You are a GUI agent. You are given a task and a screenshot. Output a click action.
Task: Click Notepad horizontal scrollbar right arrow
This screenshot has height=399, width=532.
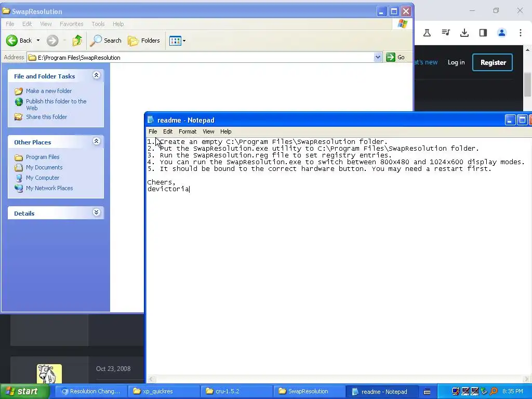coord(527,379)
